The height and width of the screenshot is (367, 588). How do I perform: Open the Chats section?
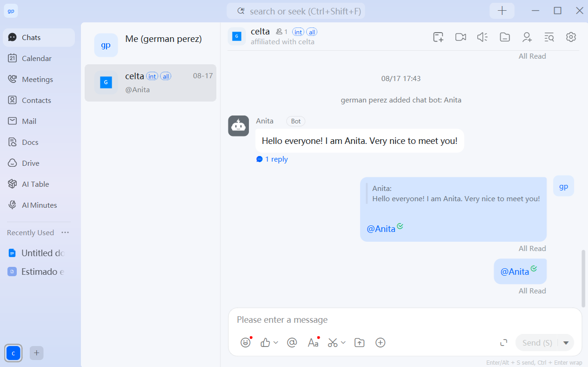(39, 37)
